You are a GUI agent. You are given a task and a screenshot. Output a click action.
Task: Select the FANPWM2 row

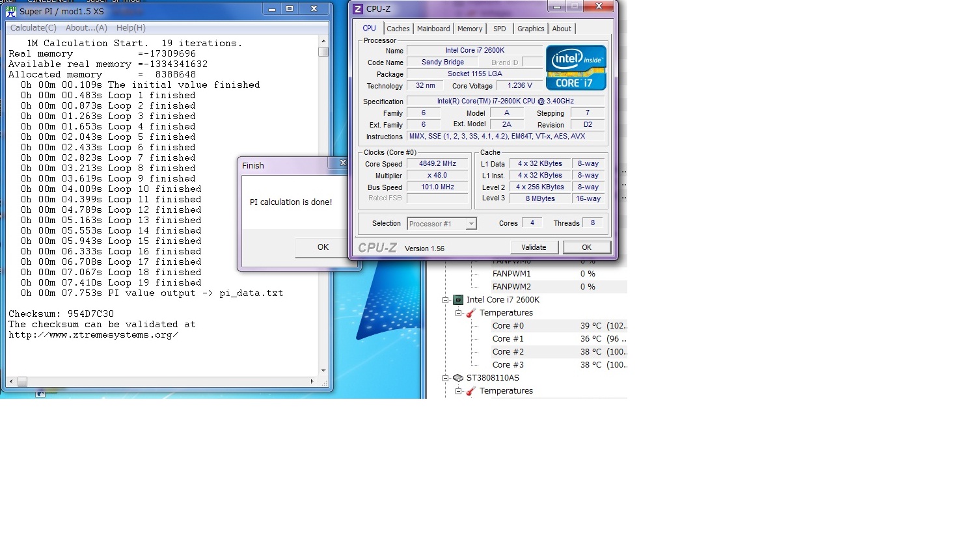tap(560, 287)
